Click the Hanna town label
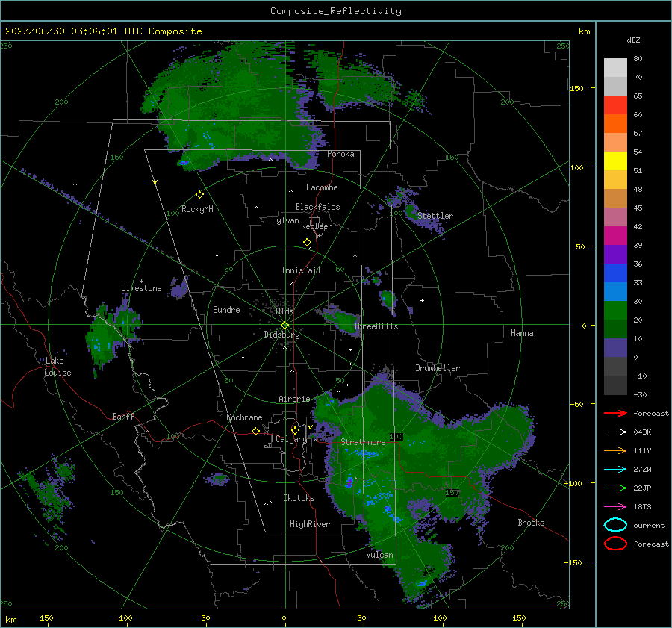Screen dimensions: 672x628 coord(522,333)
